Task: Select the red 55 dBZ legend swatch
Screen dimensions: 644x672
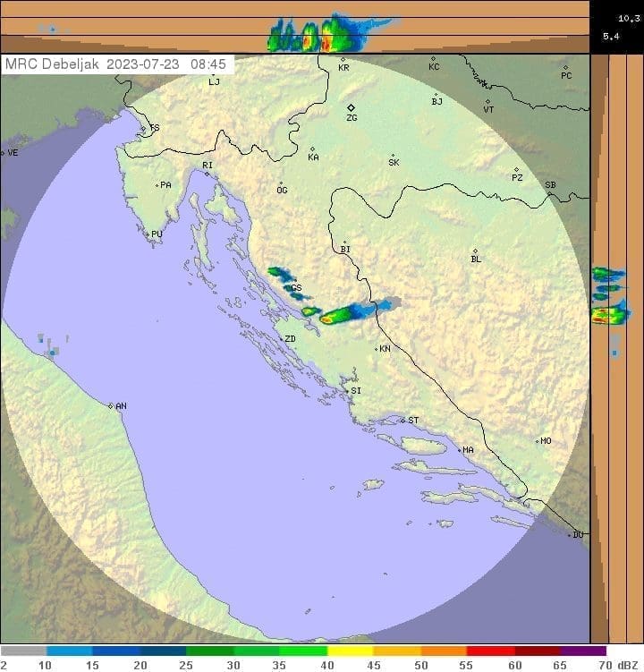Action: (489, 651)
